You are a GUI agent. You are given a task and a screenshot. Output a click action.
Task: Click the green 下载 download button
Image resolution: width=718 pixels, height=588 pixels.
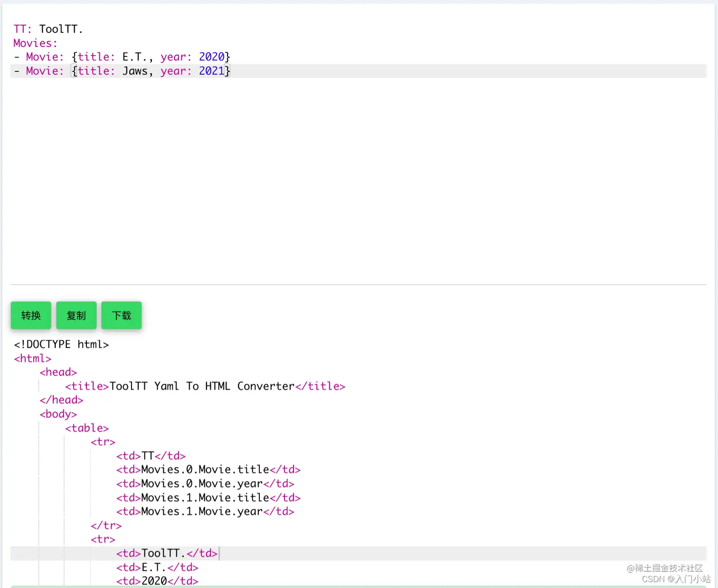tap(122, 315)
